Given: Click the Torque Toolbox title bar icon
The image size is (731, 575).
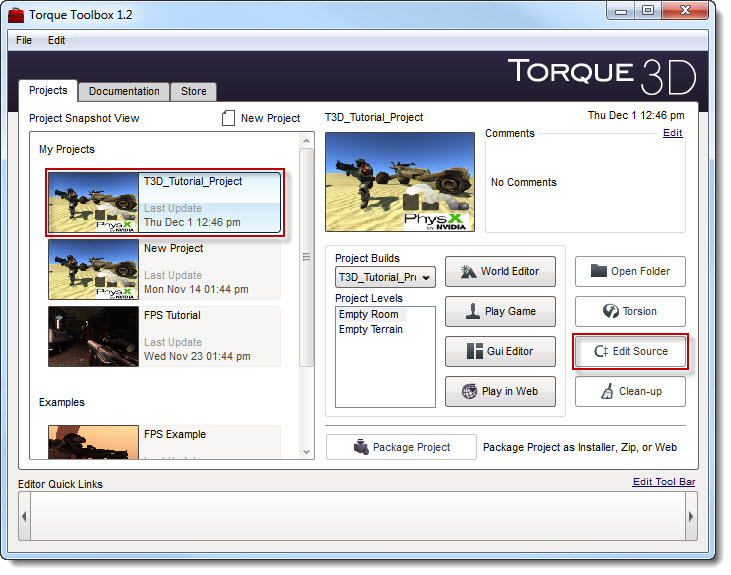Looking at the screenshot, I should [15, 15].
